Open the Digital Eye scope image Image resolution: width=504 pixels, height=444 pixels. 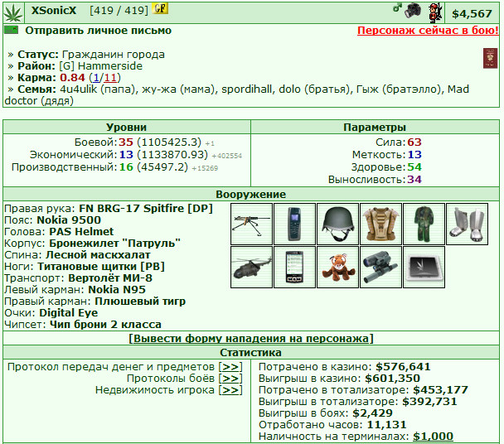[x=380, y=267]
